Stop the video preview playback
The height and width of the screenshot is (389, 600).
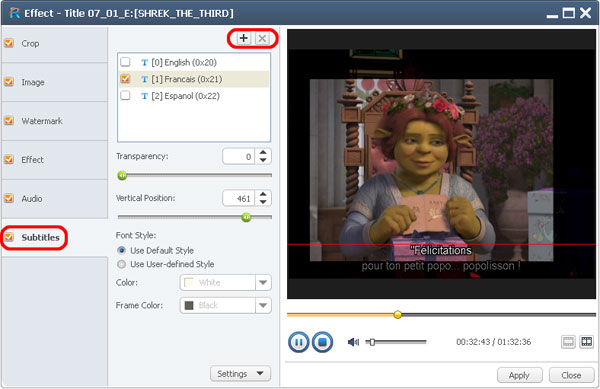pyautogui.click(x=322, y=342)
